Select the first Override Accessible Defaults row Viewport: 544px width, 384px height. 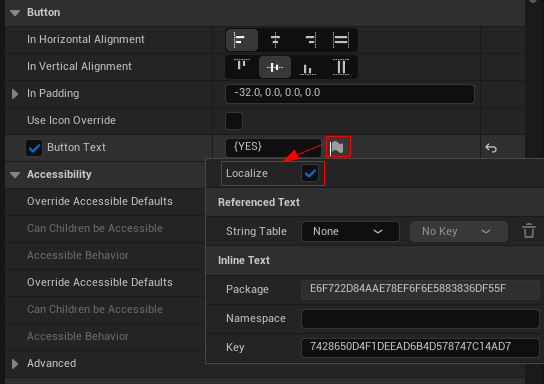pyautogui.click(x=105, y=202)
